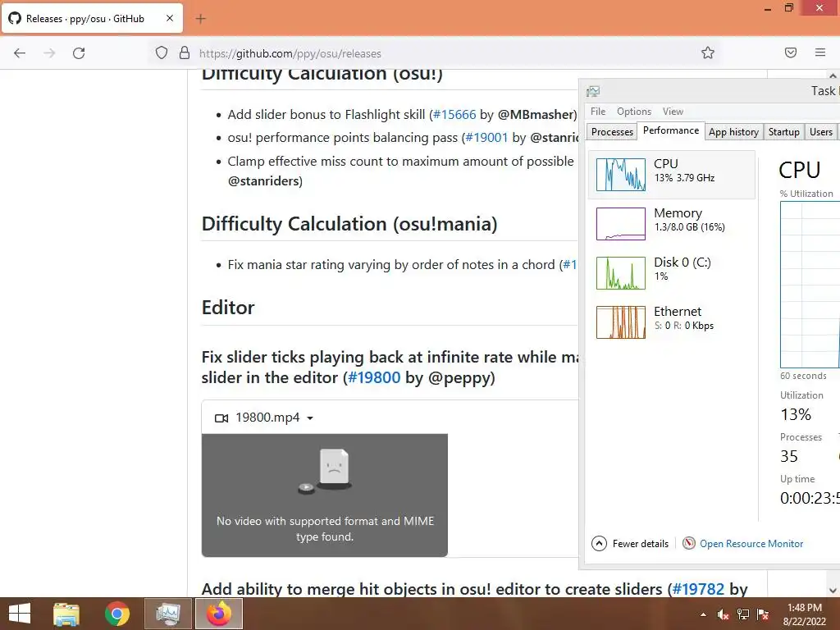The width and height of the screenshot is (840, 630).
Task: Open pull request #19001 link
Action: 486,138
